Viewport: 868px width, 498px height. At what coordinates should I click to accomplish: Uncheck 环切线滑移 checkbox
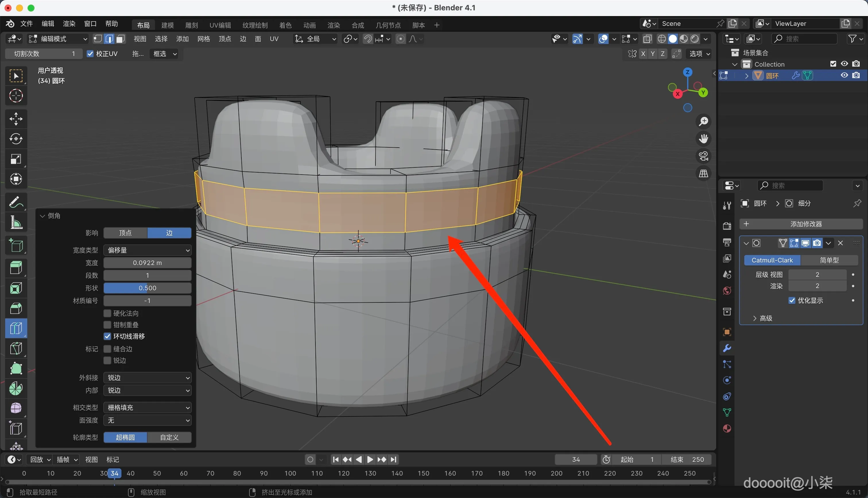pos(108,336)
